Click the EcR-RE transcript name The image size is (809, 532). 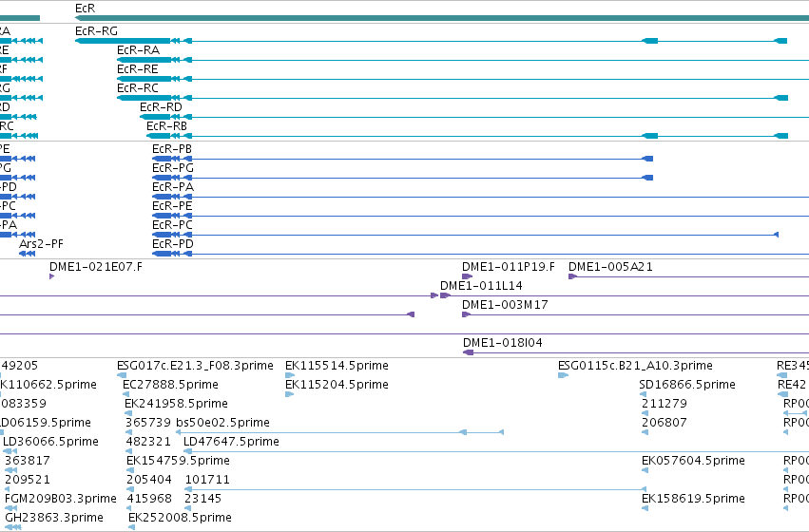tap(138, 69)
